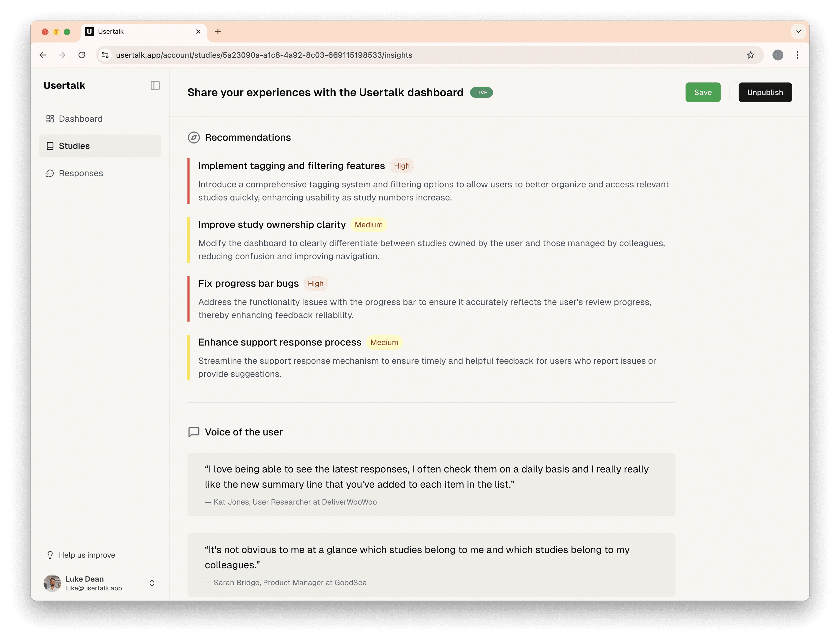Click the Save button

[703, 92]
